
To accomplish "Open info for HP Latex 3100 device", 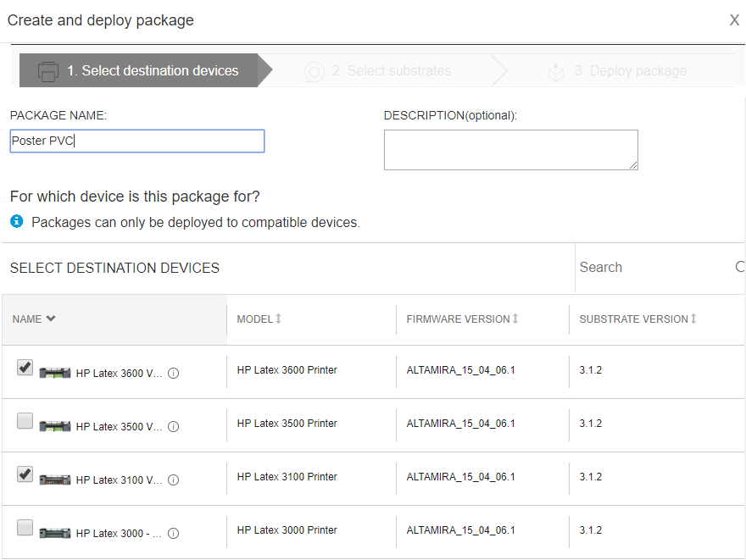I will point(174,480).
